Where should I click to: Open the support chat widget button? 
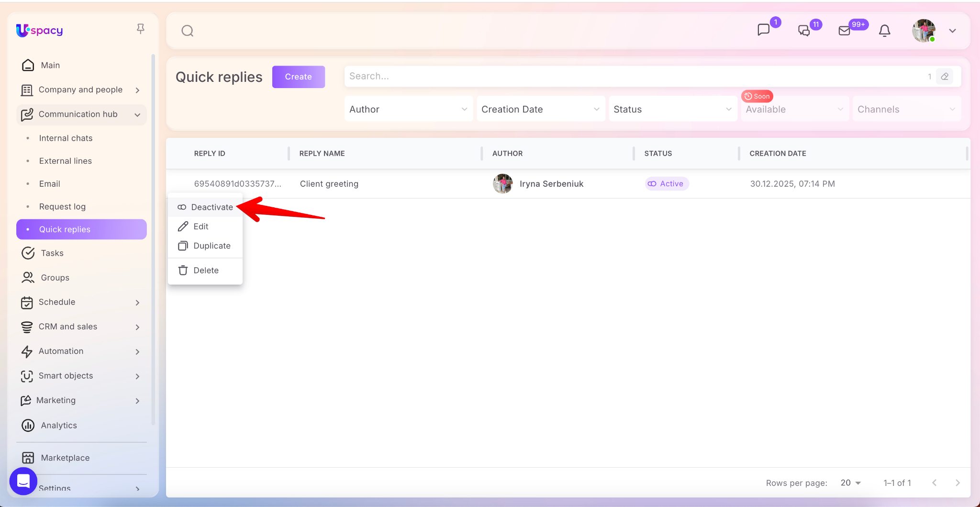tap(23, 481)
